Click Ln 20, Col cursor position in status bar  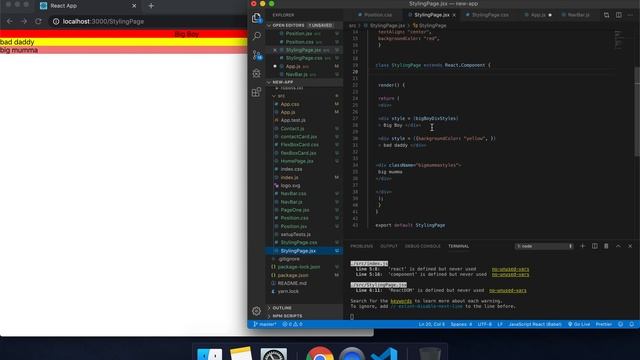(431, 324)
